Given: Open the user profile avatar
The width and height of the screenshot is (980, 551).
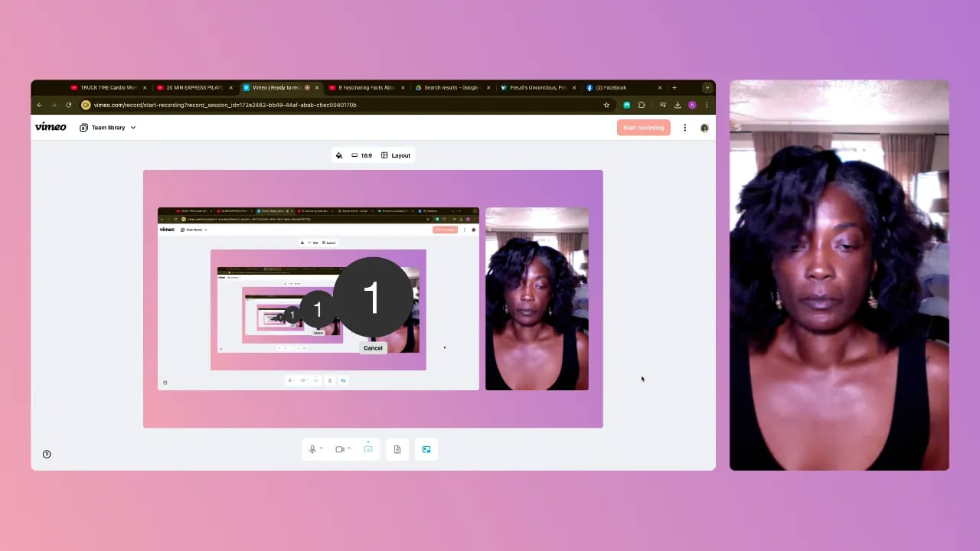Looking at the screenshot, I should point(704,128).
